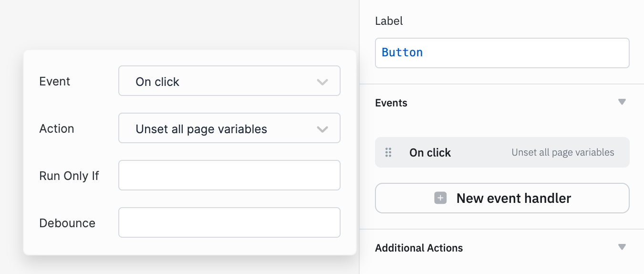This screenshot has width=644, height=274.
Task: Open the Event dropdown chevron
Action: pos(322,82)
